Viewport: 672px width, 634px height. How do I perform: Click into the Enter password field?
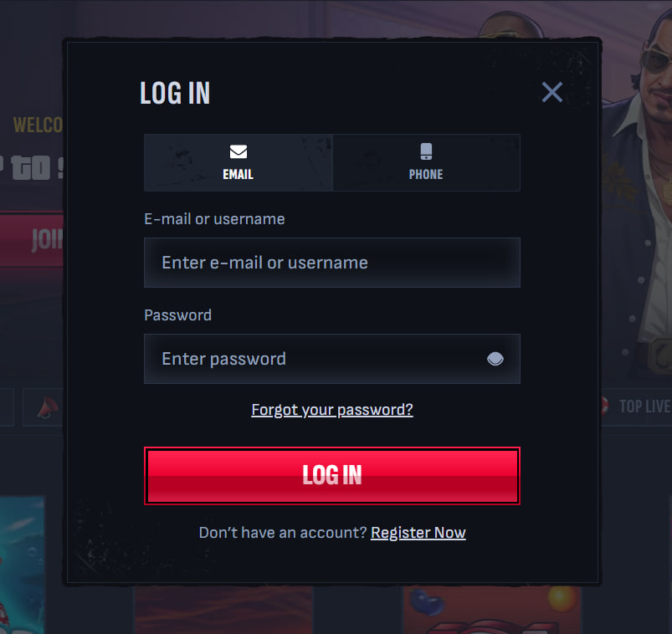332,359
